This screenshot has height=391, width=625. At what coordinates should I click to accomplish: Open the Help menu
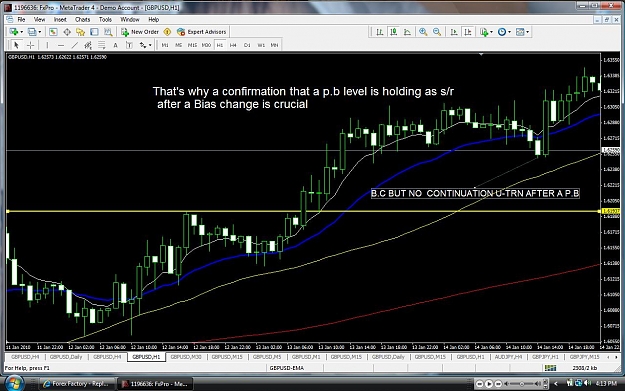point(153,20)
